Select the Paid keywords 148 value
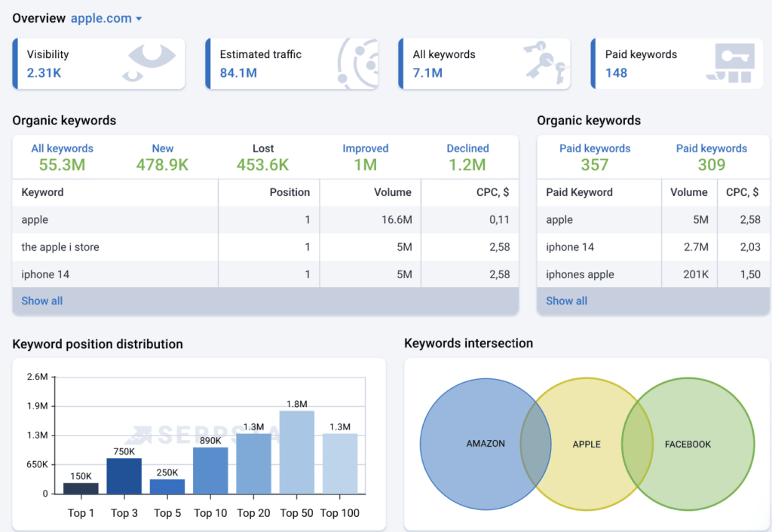 616,73
